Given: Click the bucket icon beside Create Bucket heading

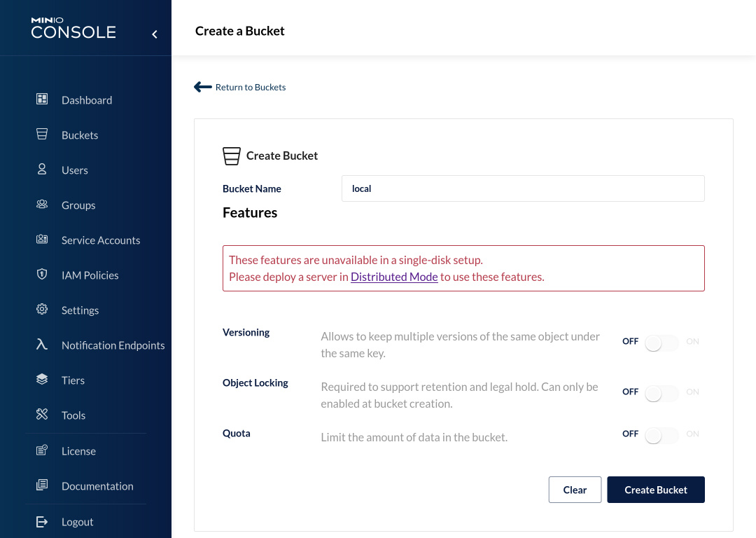Looking at the screenshot, I should (232, 156).
